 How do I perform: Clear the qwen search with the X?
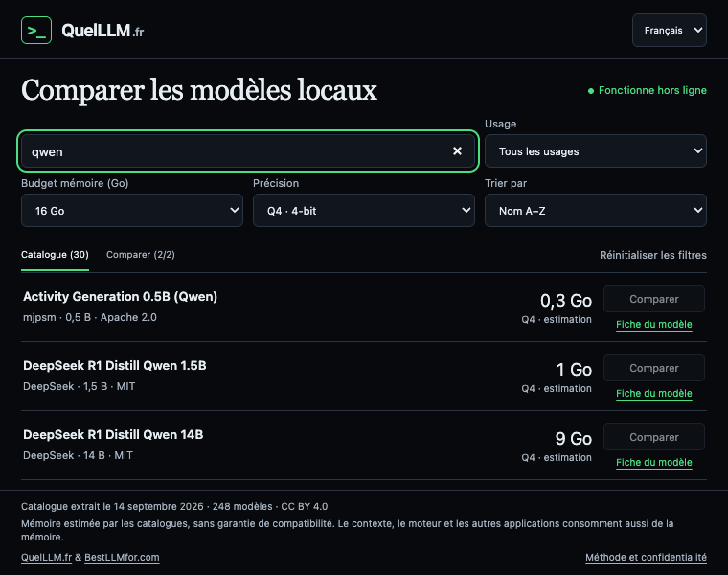[457, 151]
